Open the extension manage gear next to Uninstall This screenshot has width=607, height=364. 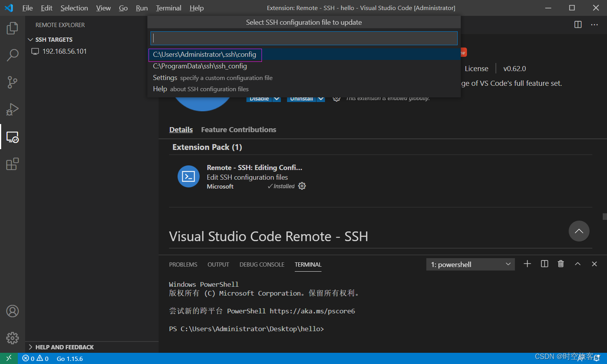point(337,99)
